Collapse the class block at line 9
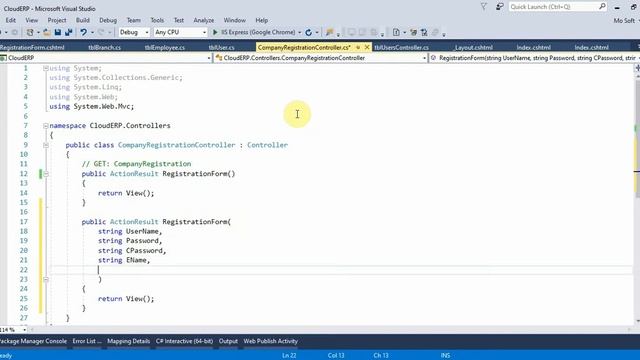 [x=46, y=145]
